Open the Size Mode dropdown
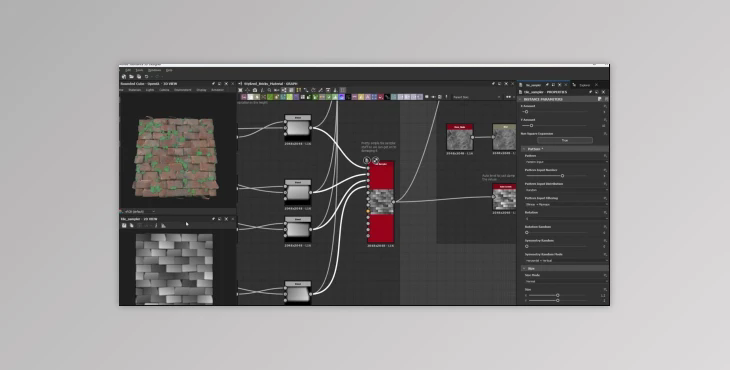 [x=566, y=281]
